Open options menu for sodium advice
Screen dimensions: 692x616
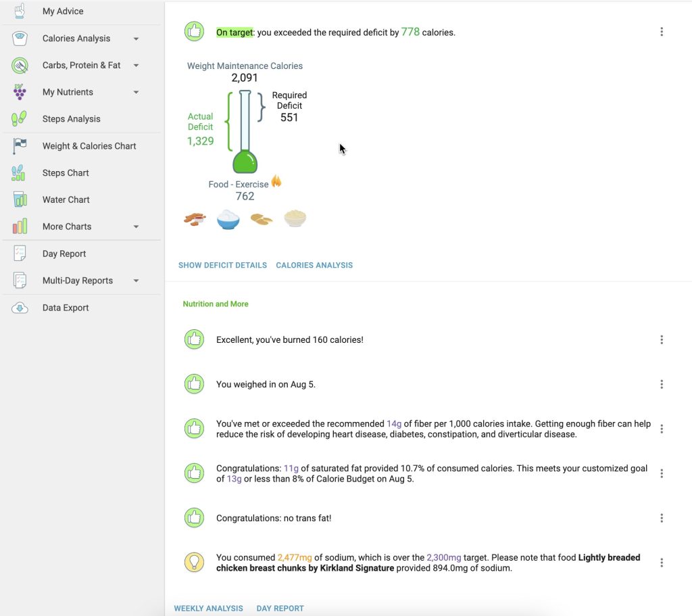(662, 563)
